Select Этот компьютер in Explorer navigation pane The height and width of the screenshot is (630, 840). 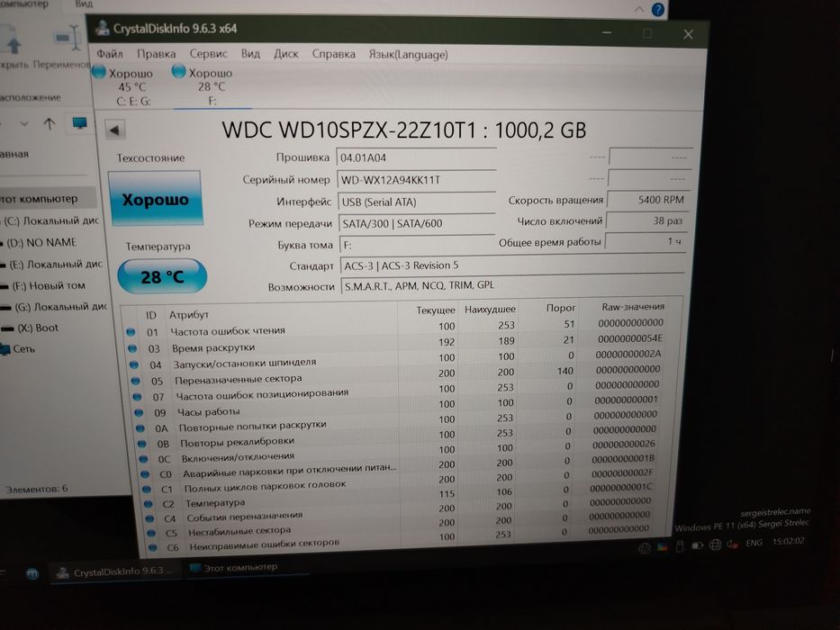pyautogui.click(x=40, y=199)
